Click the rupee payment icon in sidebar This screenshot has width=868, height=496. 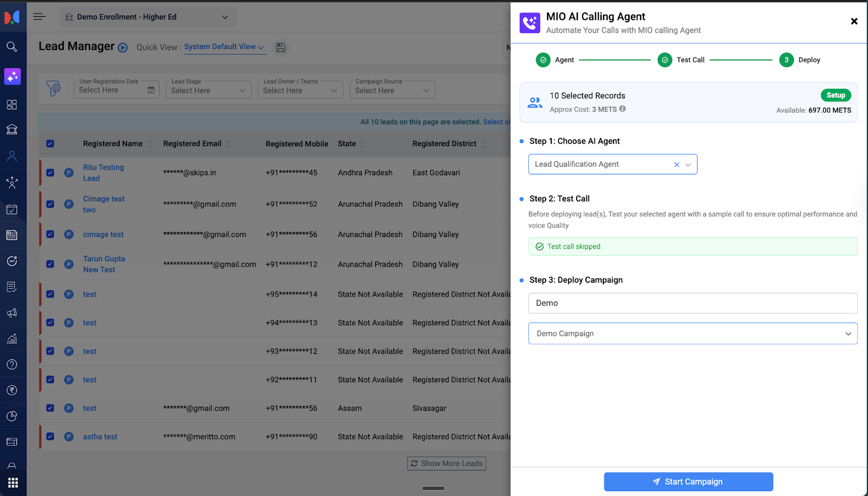coord(12,390)
